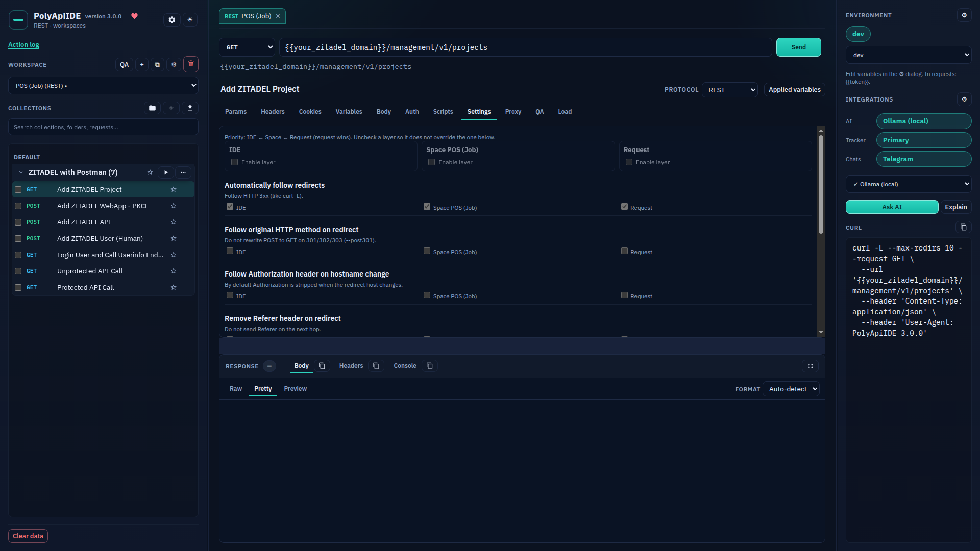The height and width of the screenshot is (551, 980).
Task: Enable the Request layer checkbox
Action: coord(629,162)
